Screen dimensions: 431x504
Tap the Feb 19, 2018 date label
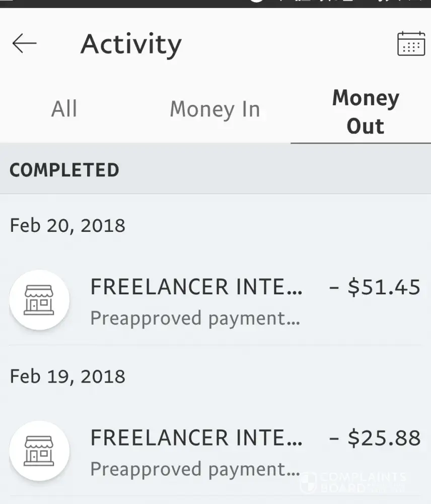click(67, 376)
